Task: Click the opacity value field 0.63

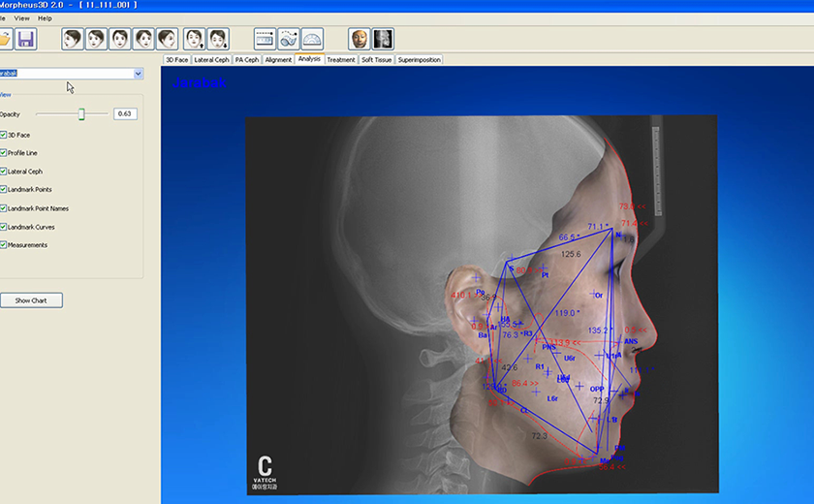Action: [125, 113]
